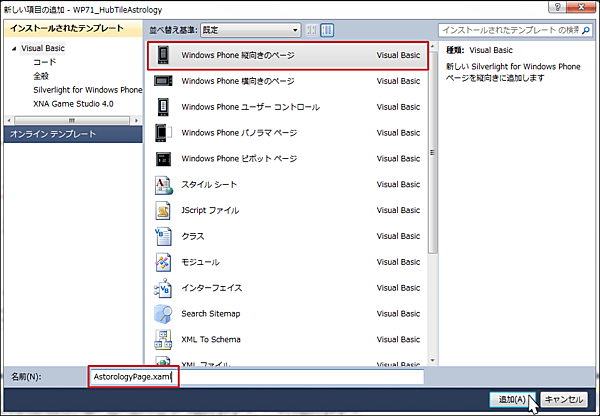600x416 pixels.
Task: Select the JScript ファイル template icon
Action: (163, 210)
